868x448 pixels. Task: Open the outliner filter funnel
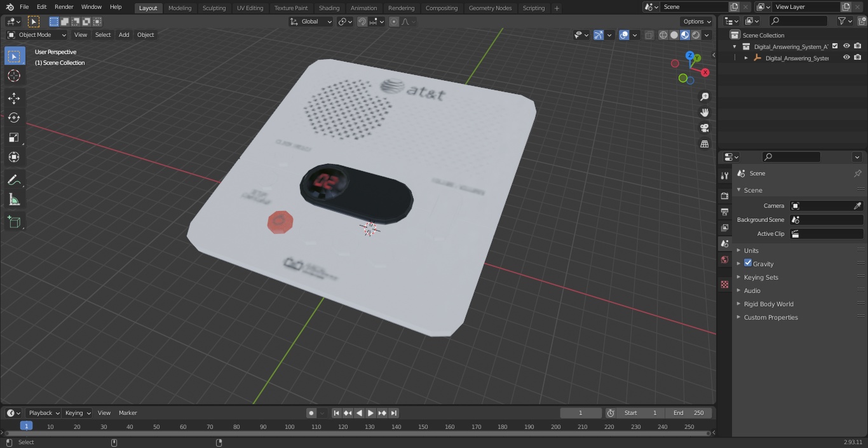[x=842, y=21]
